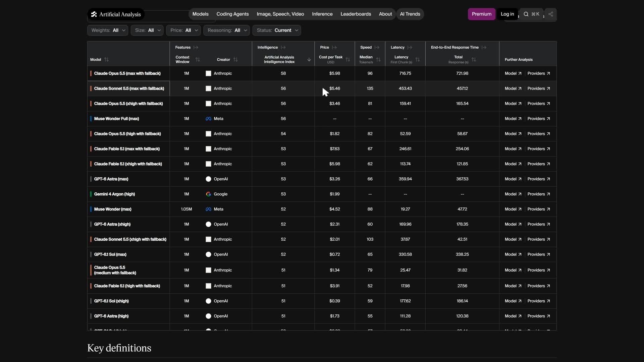Sort by Creator column

pos(235,60)
